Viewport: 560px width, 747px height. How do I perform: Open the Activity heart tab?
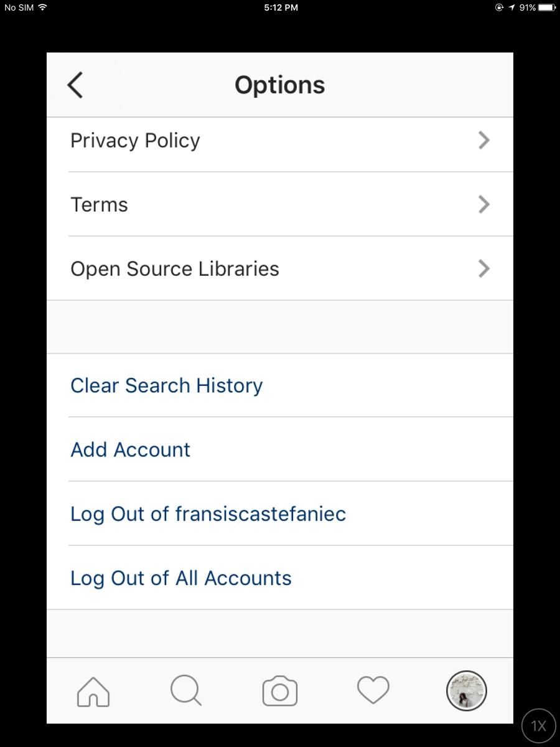[x=373, y=691]
